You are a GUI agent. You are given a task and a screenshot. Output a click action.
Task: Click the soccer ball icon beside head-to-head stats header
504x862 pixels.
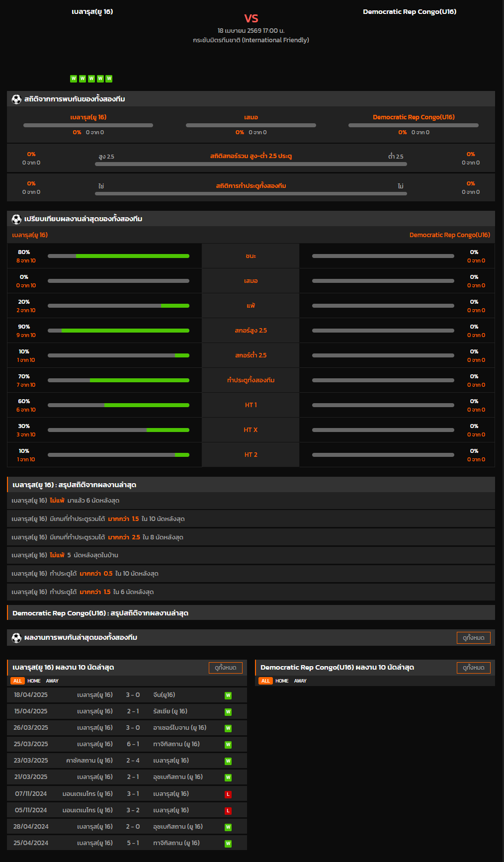16,99
